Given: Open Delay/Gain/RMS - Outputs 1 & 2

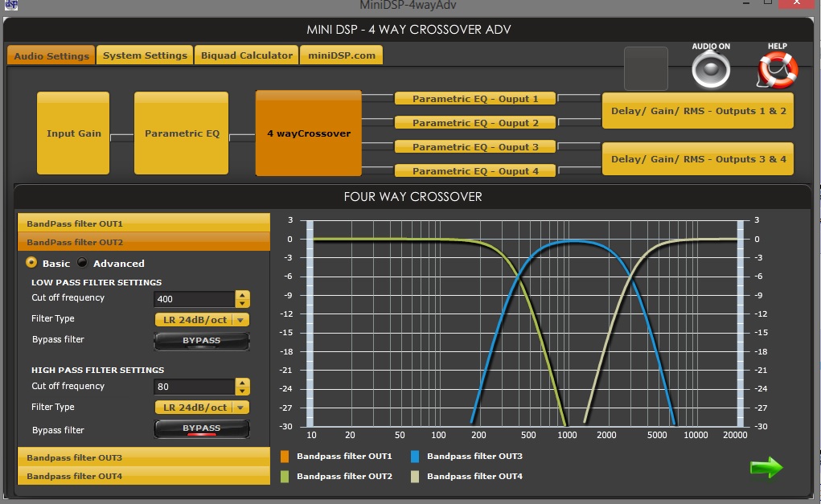Looking at the screenshot, I should click(x=698, y=110).
